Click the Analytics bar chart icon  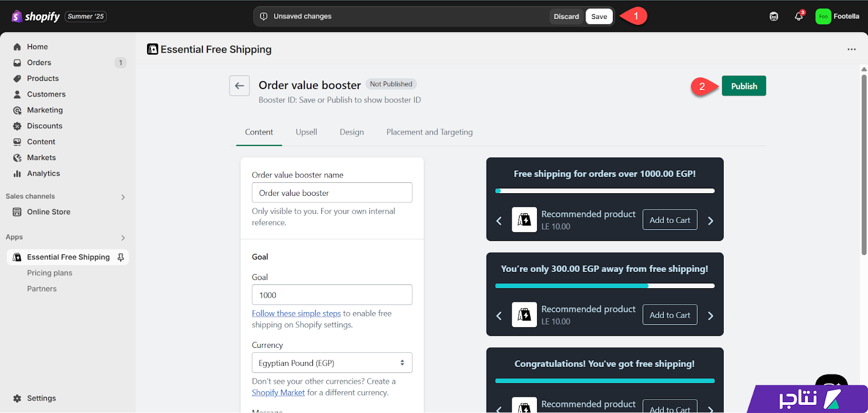coord(17,174)
